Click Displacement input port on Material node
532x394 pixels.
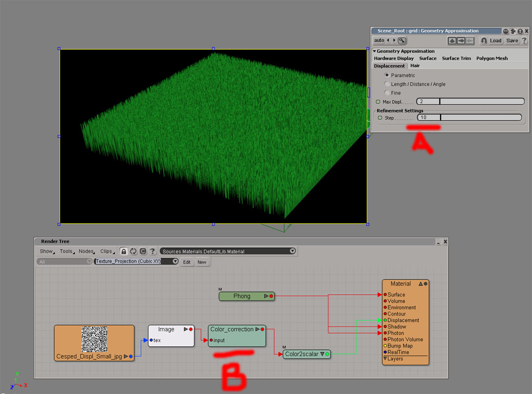[x=385, y=320]
